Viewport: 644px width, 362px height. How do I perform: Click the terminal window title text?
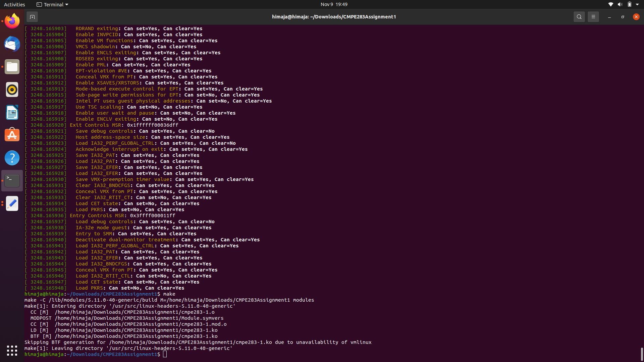[x=334, y=17]
